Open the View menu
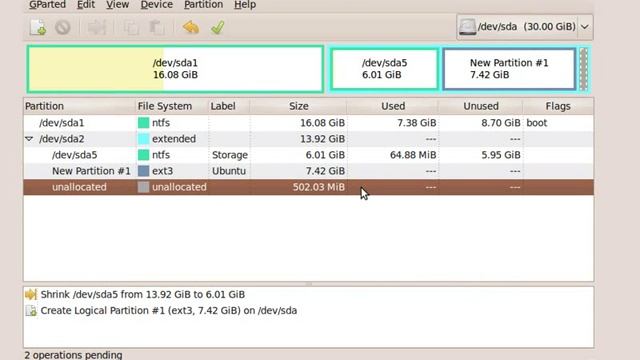Viewport: 640px width, 360px height. 118,5
